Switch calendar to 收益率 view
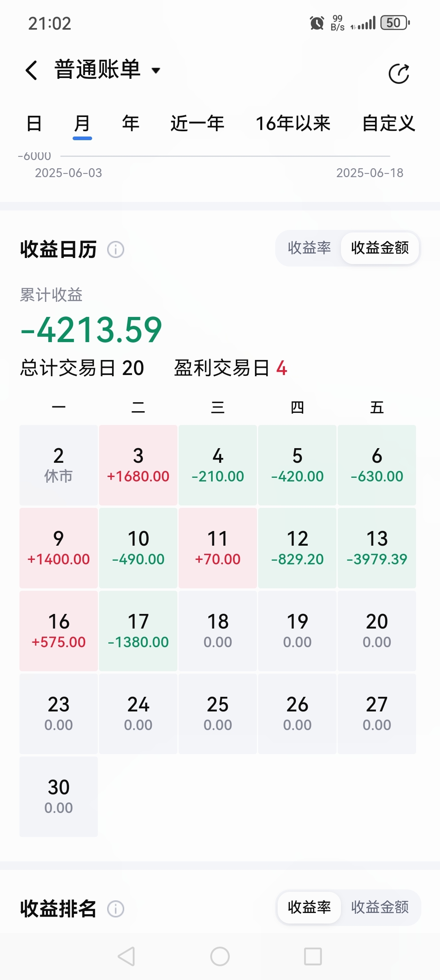This screenshot has width=440, height=980. pyautogui.click(x=309, y=248)
